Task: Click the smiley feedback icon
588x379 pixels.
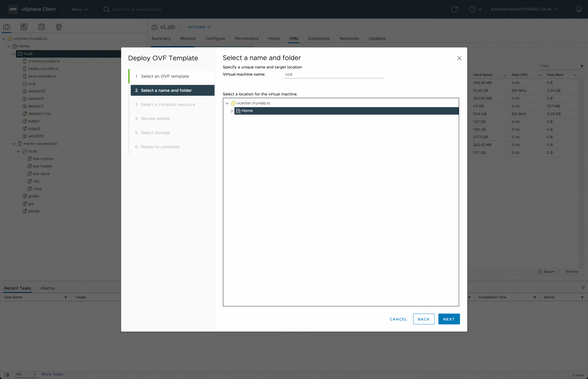Action: point(579,9)
